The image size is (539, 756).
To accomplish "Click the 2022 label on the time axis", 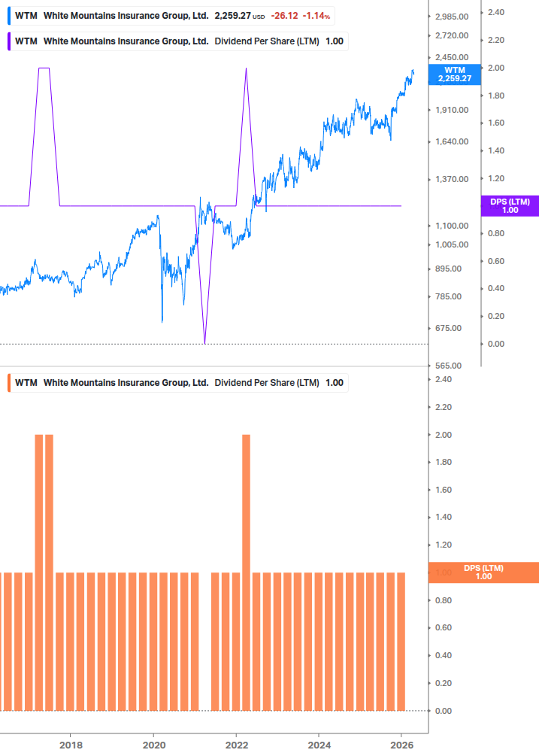I will [237, 745].
